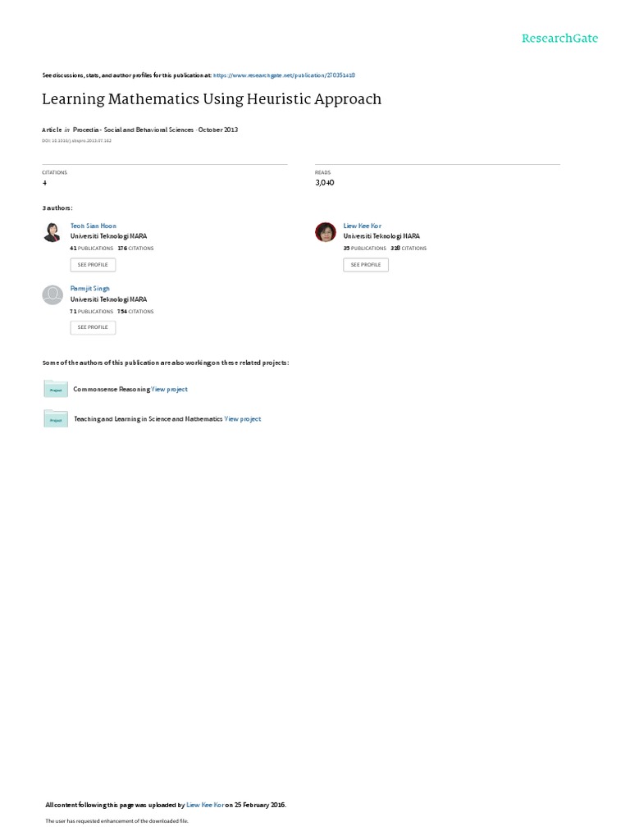Screen dimensions: 630x840
Task: Click Parmjit Singh's placeholder avatar icon
Action: pyautogui.click(x=52, y=294)
